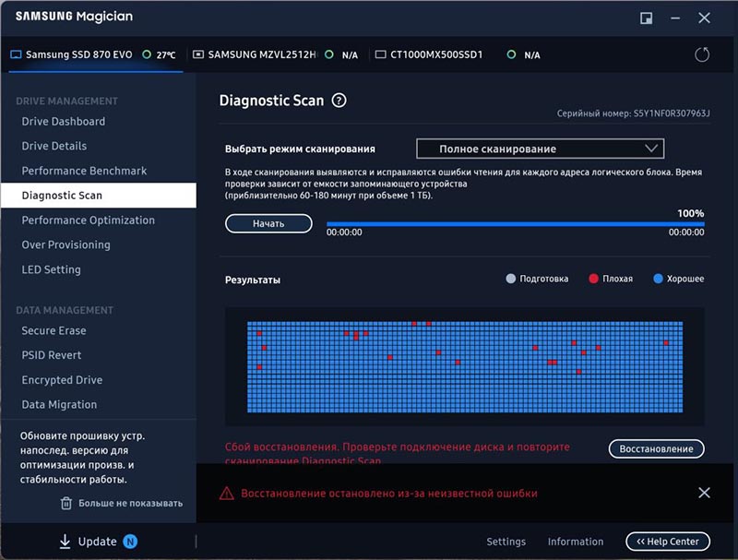This screenshot has height=560, width=738.
Task: Open Drive Details
Action: pos(54,146)
